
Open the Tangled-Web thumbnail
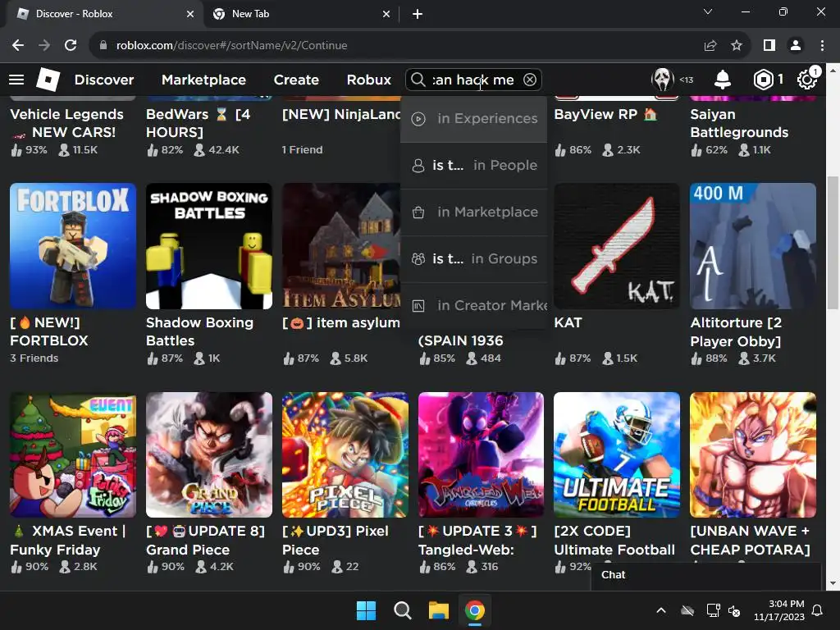(x=481, y=454)
